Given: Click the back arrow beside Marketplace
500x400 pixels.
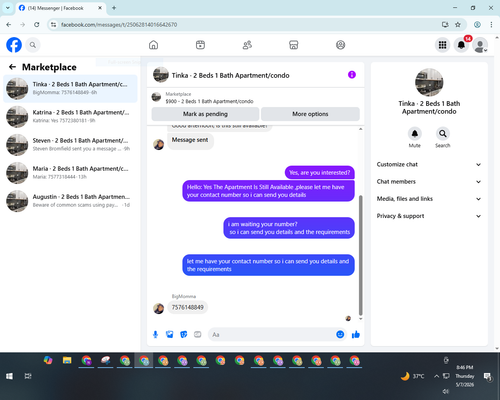Looking at the screenshot, I should (x=12, y=67).
